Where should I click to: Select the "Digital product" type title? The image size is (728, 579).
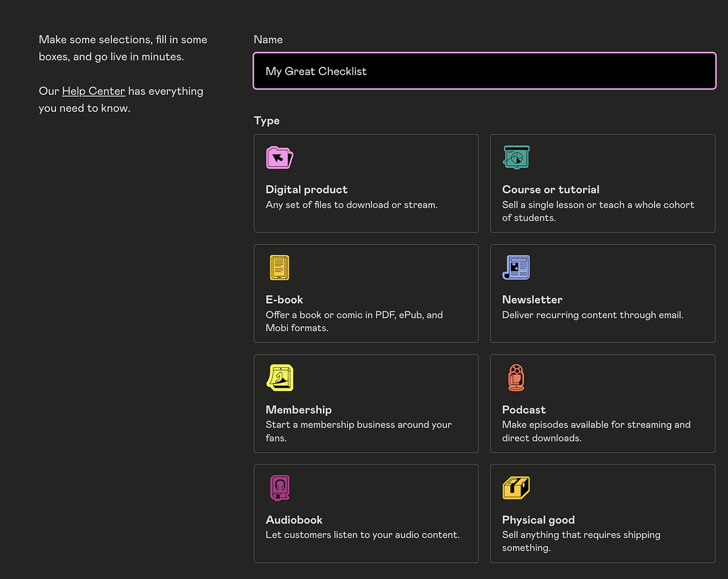307,189
